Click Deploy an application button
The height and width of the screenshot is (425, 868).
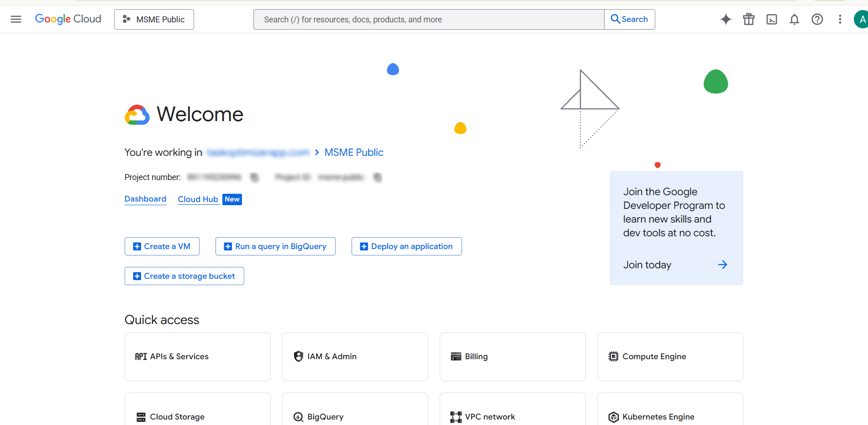tap(407, 246)
